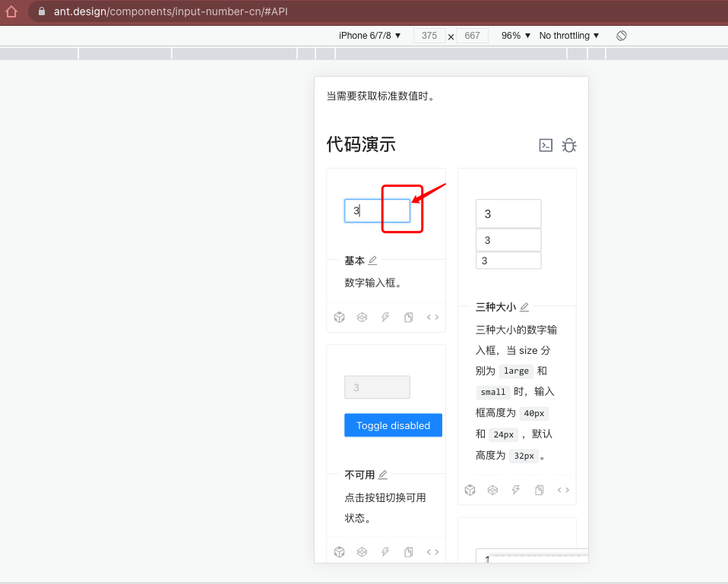Expand all code via the terminal icon
The image size is (728, 584).
546,145
